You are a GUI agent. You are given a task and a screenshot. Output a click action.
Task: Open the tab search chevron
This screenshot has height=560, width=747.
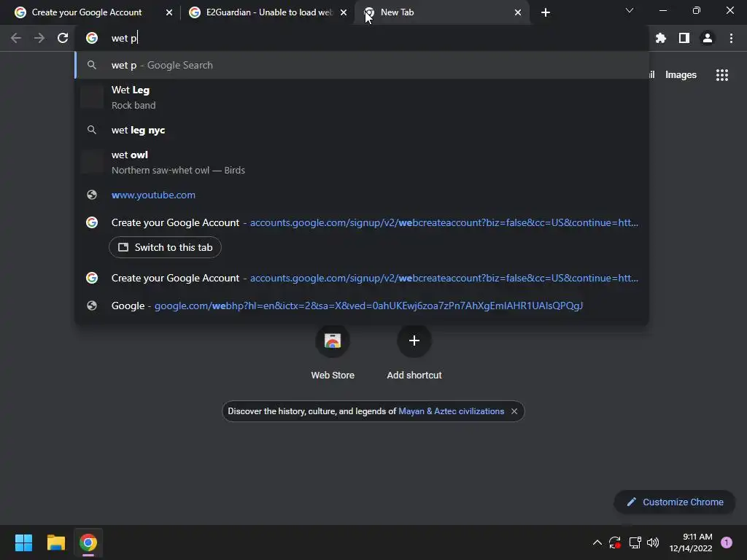coord(630,10)
